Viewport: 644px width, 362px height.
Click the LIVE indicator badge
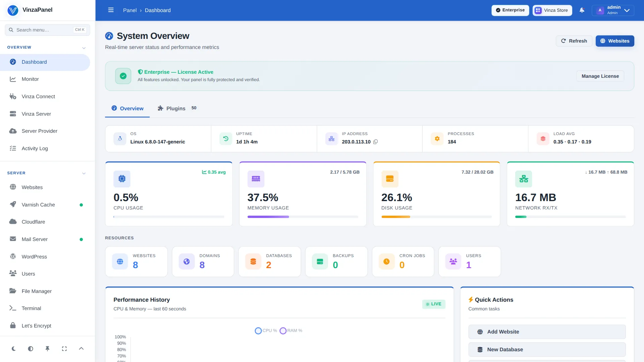click(x=434, y=304)
